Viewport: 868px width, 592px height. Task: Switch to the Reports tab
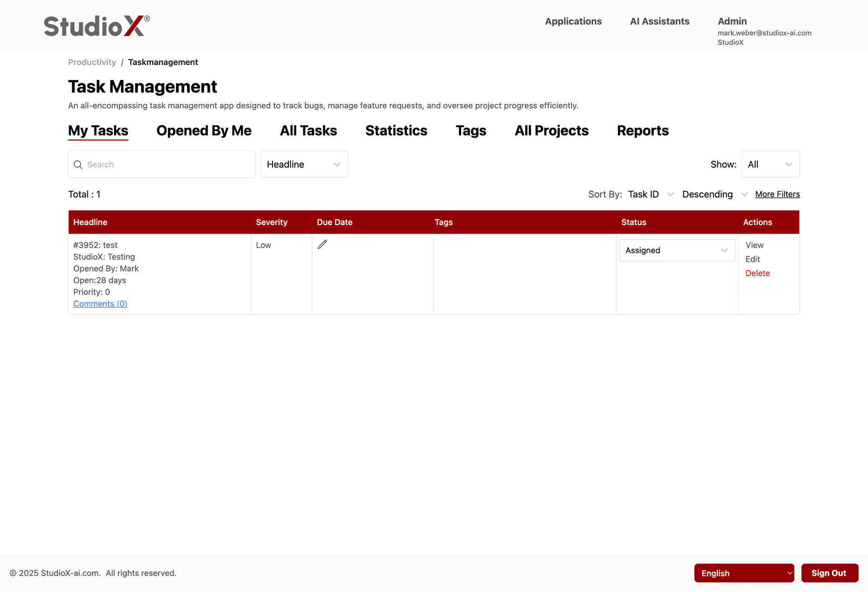(x=642, y=131)
